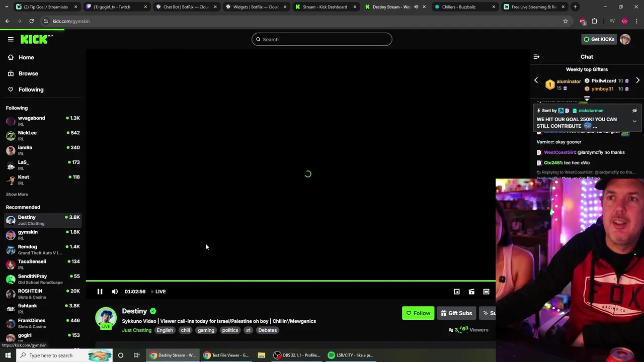Show previous weekly top gifters
644x362 pixels.
tap(536, 80)
